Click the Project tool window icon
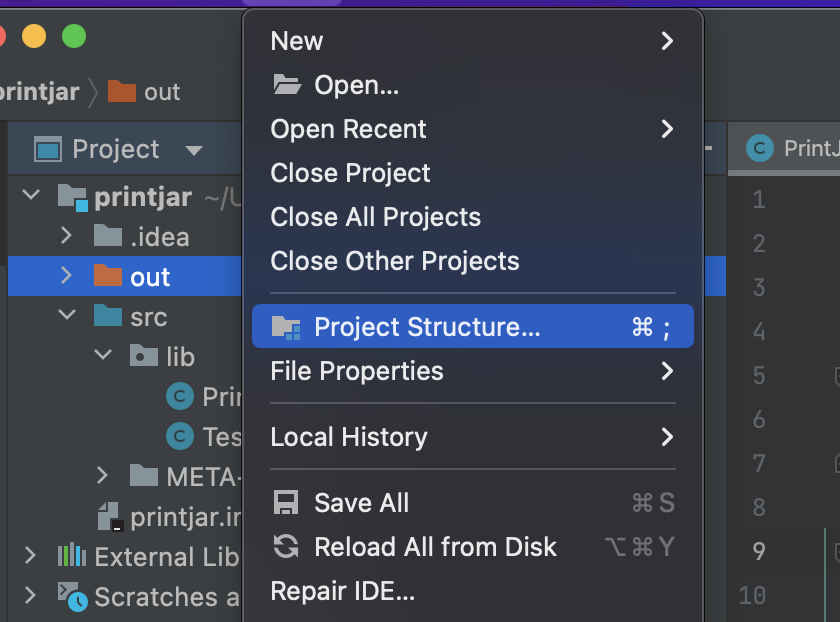This screenshot has width=840, height=622. 48,149
